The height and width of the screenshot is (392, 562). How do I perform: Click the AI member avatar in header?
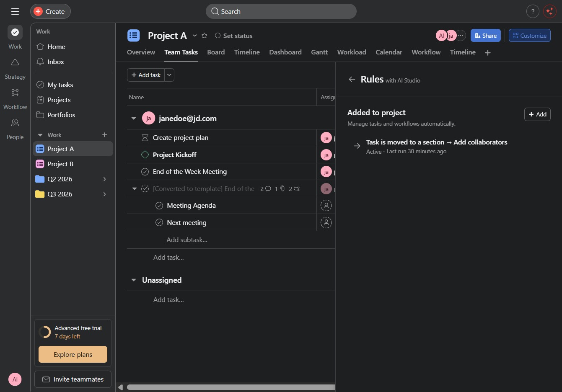(x=441, y=36)
